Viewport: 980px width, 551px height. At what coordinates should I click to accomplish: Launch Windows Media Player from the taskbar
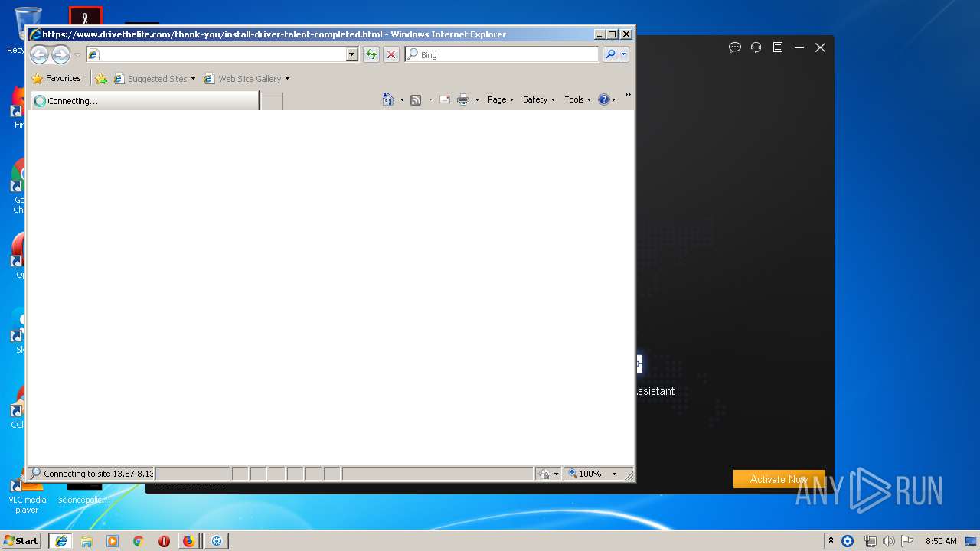(113, 540)
